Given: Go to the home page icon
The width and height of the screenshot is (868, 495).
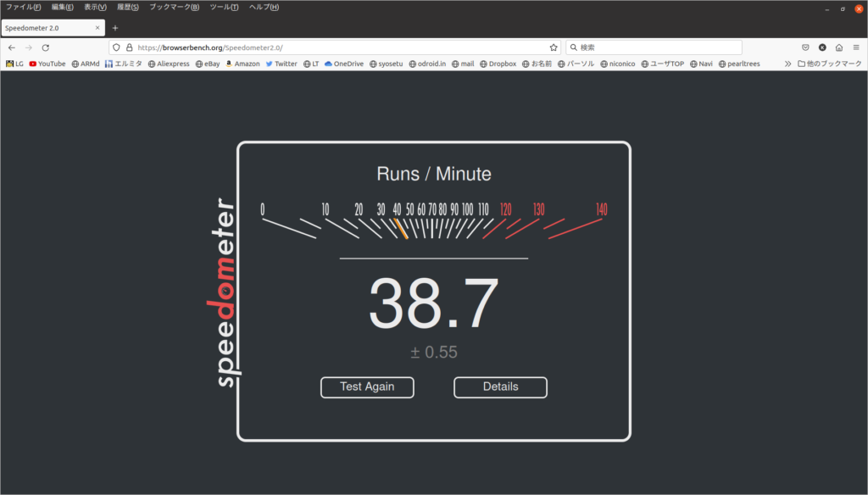Looking at the screenshot, I should coord(839,47).
